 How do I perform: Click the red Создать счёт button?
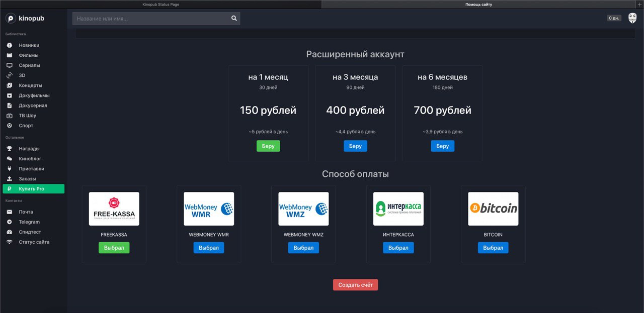355,285
